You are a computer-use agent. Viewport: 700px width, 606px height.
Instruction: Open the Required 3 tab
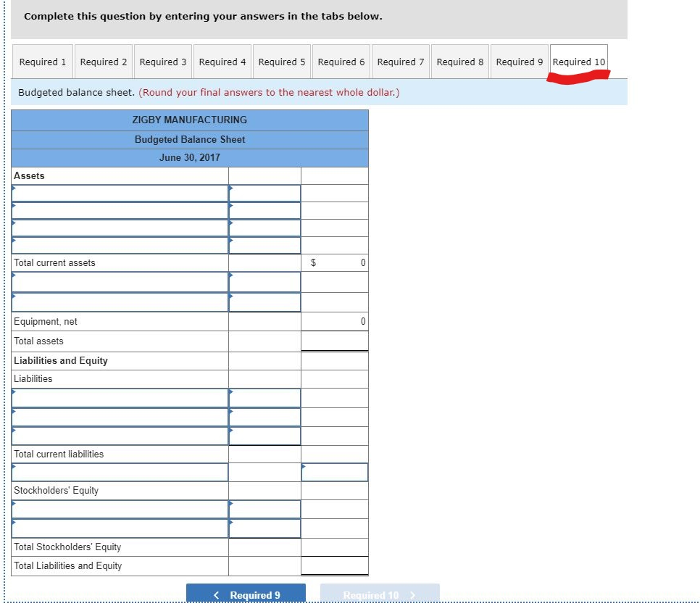click(163, 62)
